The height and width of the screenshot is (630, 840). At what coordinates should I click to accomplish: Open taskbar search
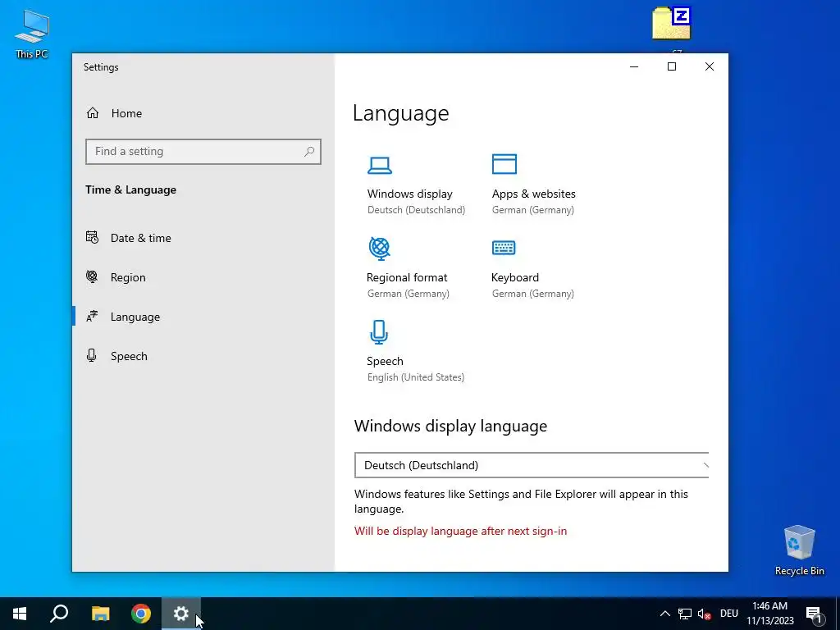tap(59, 614)
